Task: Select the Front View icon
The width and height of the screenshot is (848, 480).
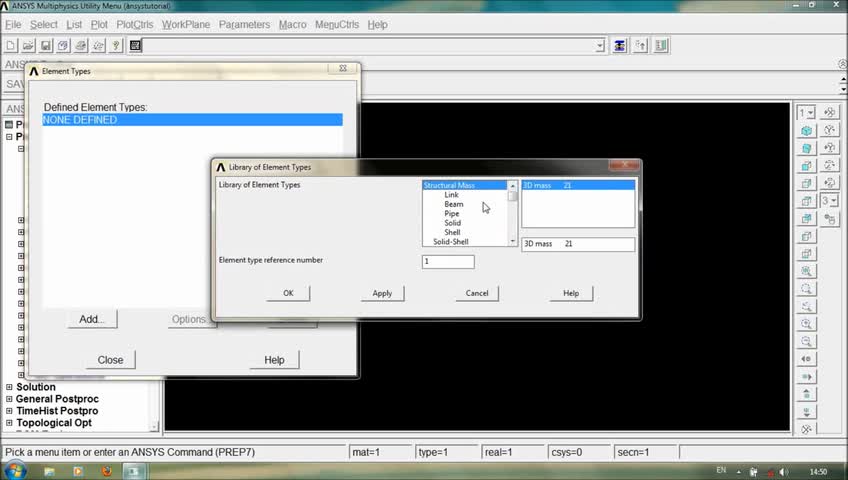Action: [x=806, y=166]
